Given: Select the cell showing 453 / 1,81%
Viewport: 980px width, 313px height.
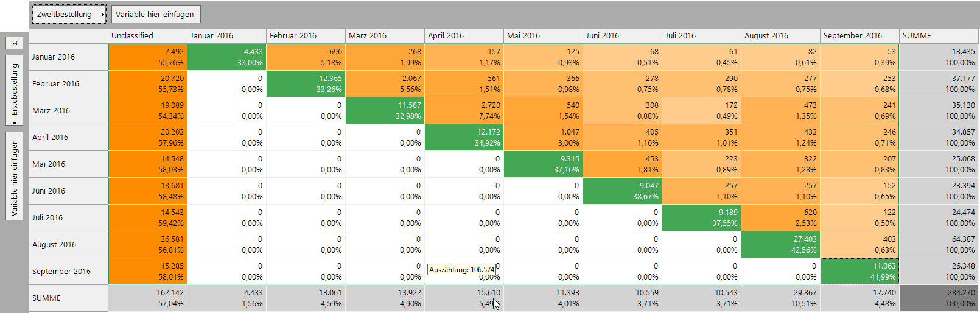Looking at the screenshot, I should pos(623,164).
